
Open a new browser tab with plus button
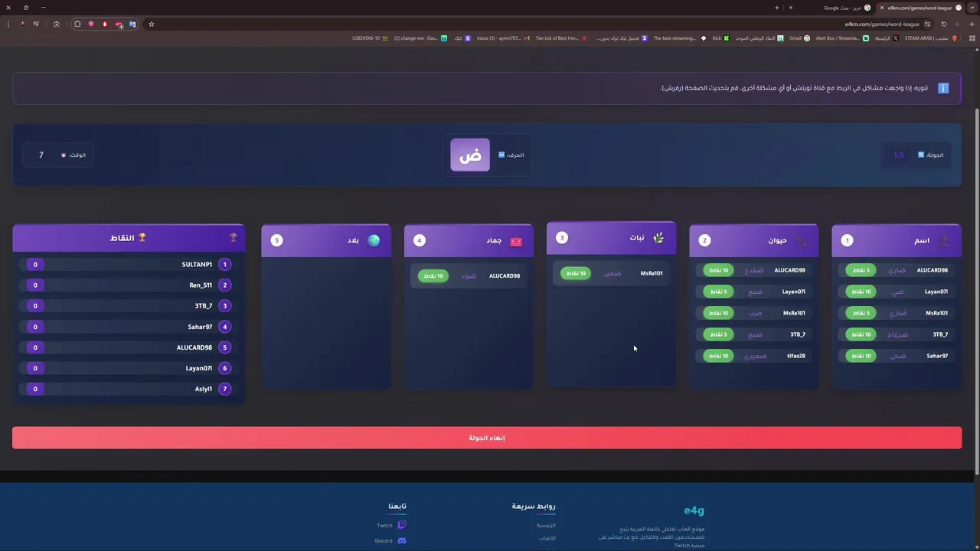coord(776,8)
